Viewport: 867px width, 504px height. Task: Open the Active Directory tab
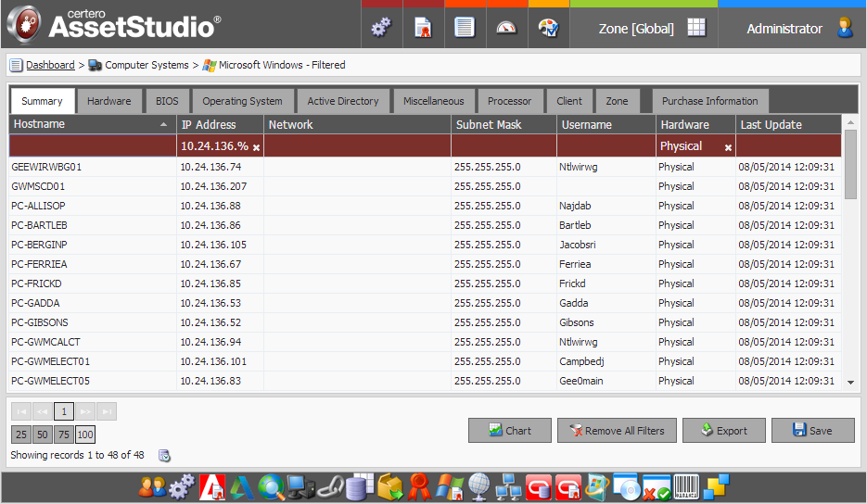pos(343,101)
